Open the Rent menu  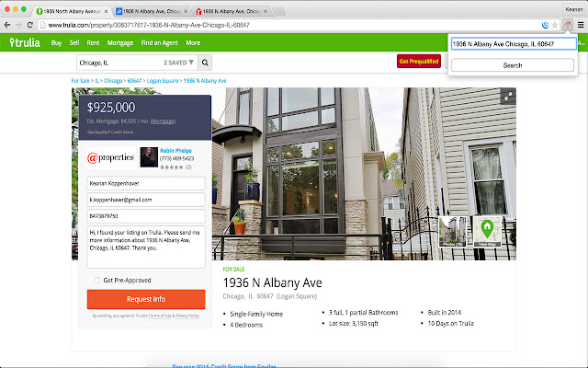pyautogui.click(x=93, y=42)
